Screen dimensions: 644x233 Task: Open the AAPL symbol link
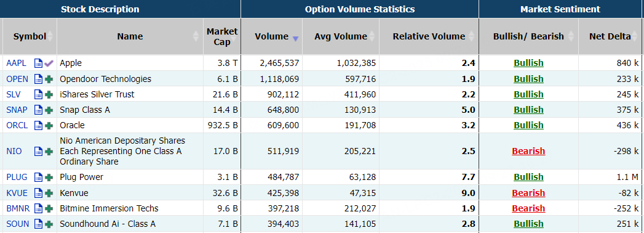pos(17,63)
